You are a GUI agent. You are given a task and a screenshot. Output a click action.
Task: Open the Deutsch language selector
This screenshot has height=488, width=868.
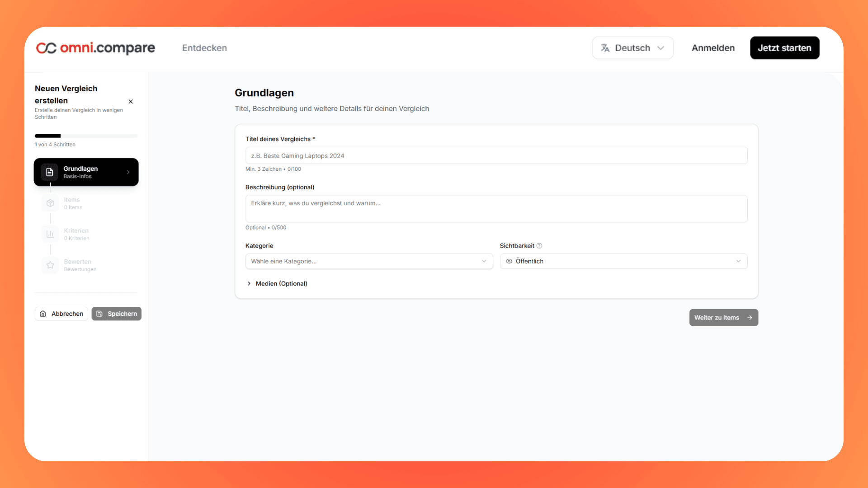632,47
